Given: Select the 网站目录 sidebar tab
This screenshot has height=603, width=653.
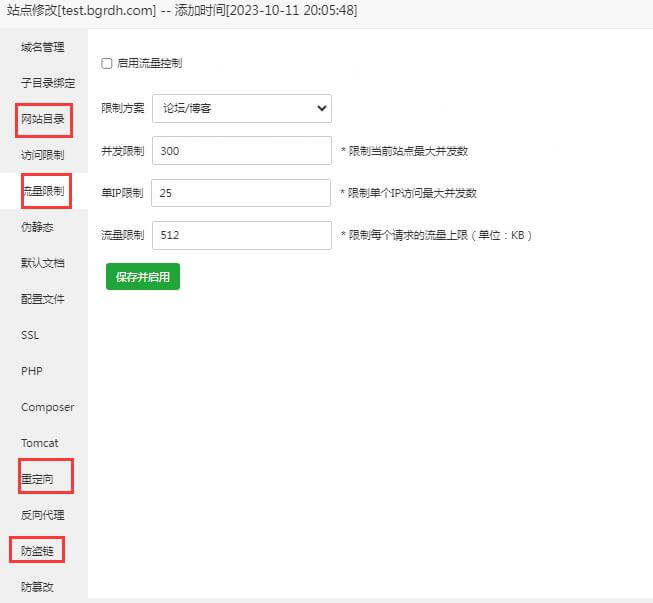Looking at the screenshot, I should pyautogui.click(x=42, y=119).
